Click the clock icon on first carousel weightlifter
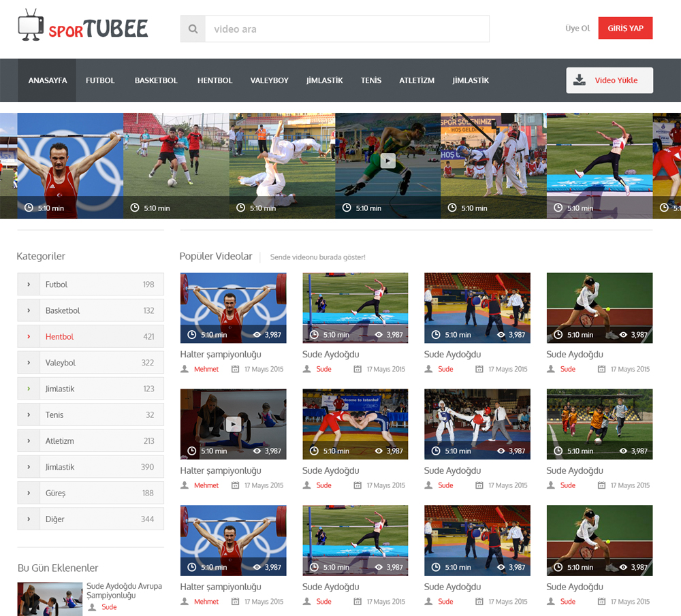The height and width of the screenshot is (616, 681). [29, 208]
